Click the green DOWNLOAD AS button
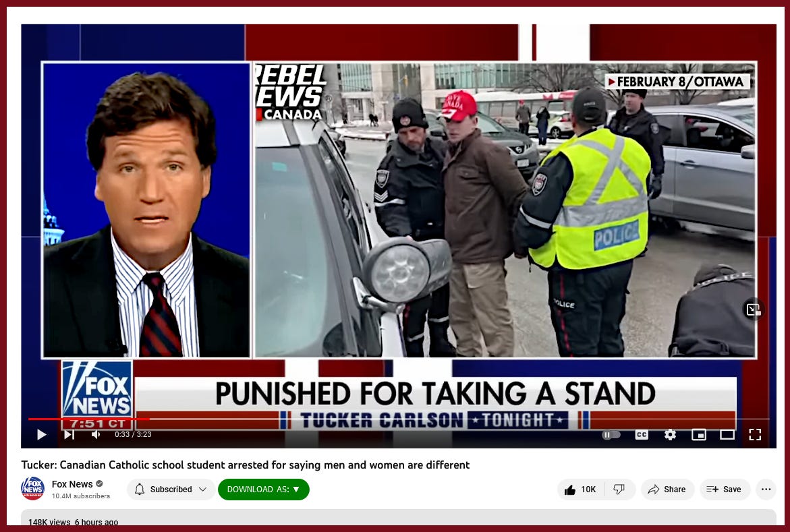 coord(264,489)
